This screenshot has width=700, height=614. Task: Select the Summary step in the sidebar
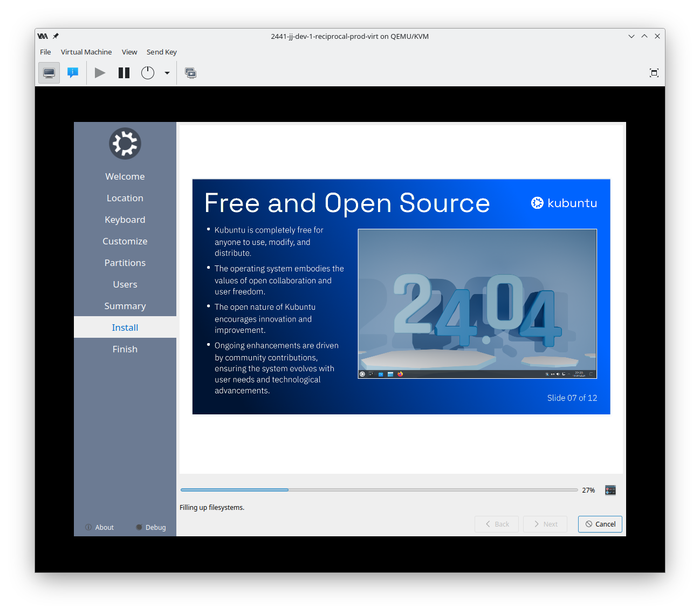click(125, 306)
